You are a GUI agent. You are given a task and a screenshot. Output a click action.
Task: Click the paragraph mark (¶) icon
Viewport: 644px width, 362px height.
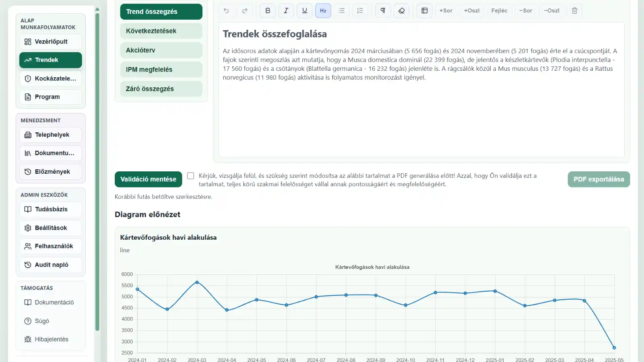tap(383, 11)
